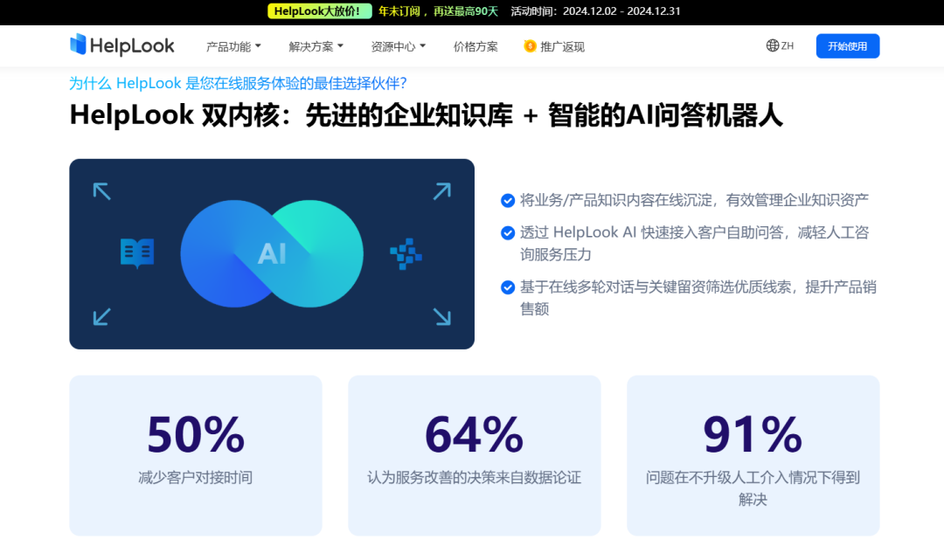Click the text 基于在线多轮对话与关键留资筛选优质线索
Image resolution: width=944 pixels, height=560 pixels.
coord(656,287)
